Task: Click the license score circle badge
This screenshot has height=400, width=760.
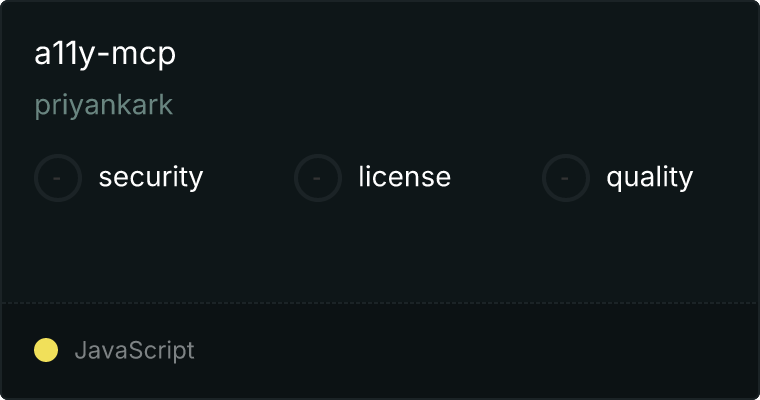Action: [317, 178]
